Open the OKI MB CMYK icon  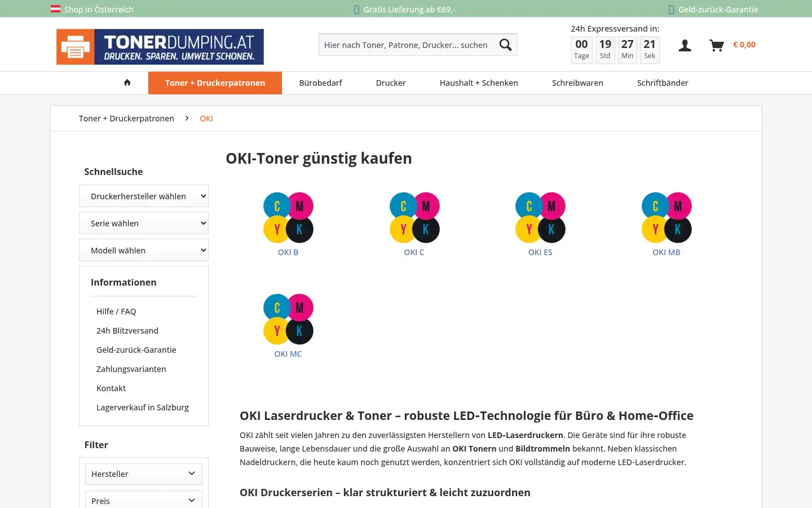667,218
